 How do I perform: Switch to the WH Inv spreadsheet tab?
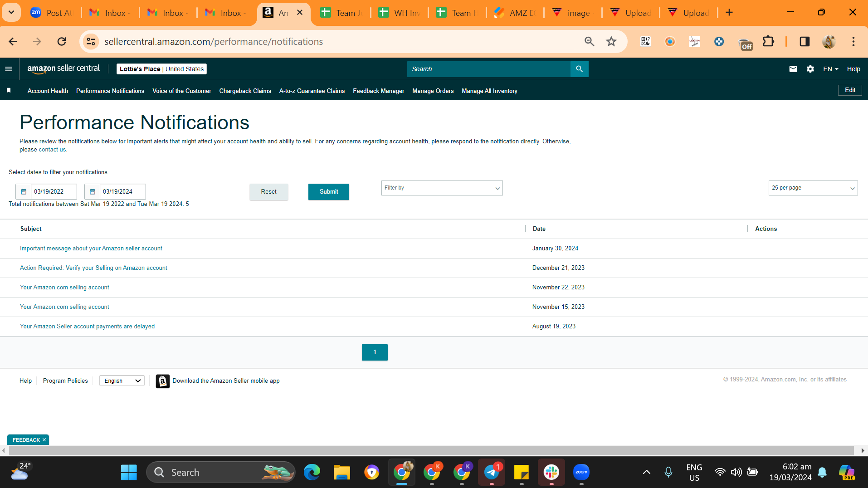point(399,13)
